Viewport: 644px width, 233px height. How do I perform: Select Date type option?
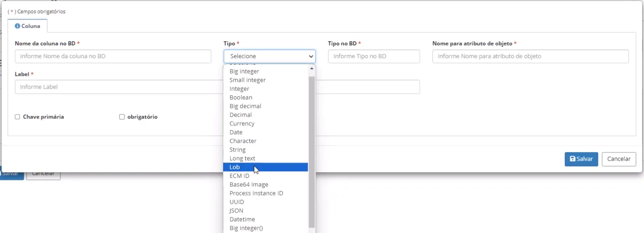tap(265, 132)
